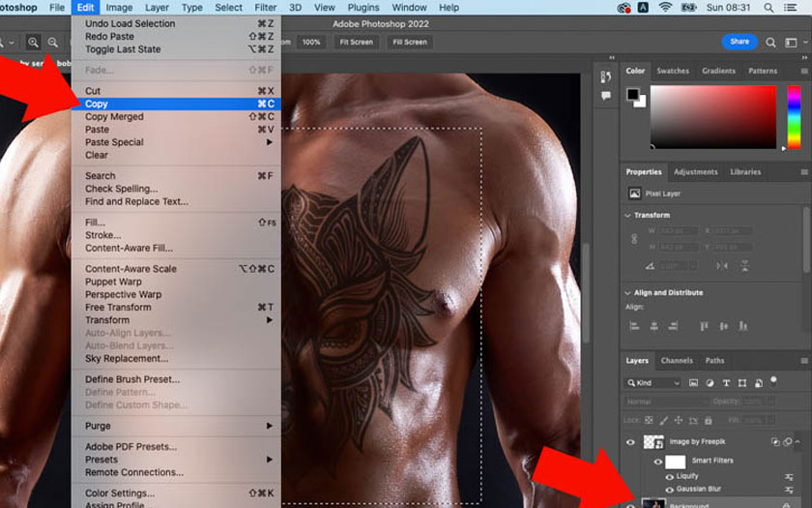Image resolution: width=812 pixels, height=508 pixels.
Task: Click the Photoshop search magnifier icon
Action: pos(770,43)
